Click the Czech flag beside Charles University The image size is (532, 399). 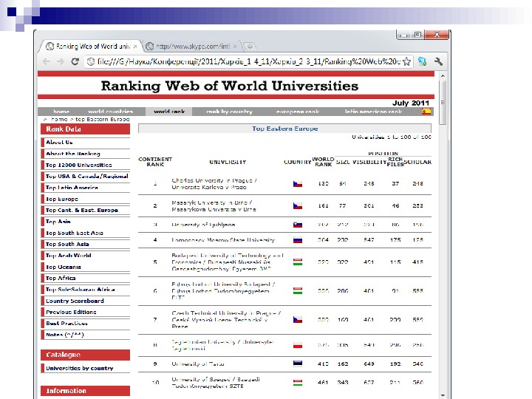298,184
